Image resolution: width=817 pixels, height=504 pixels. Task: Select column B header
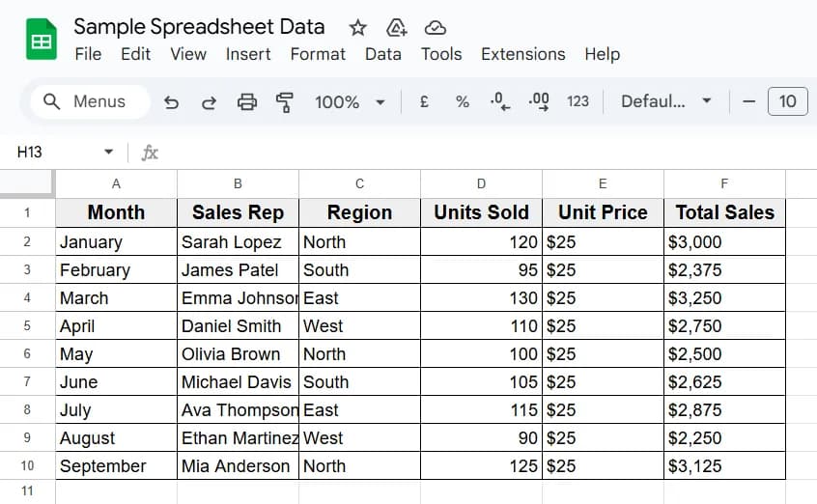click(238, 183)
